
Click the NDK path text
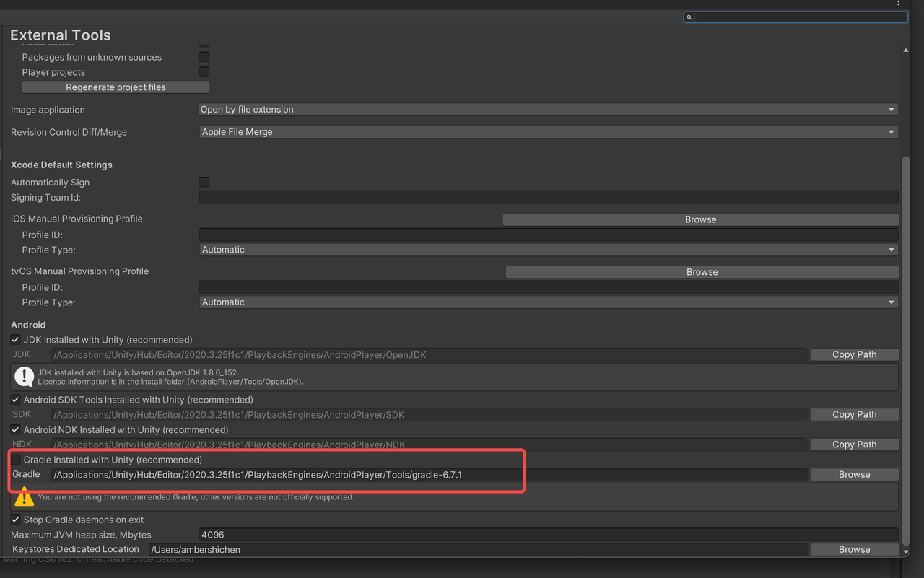pos(230,445)
